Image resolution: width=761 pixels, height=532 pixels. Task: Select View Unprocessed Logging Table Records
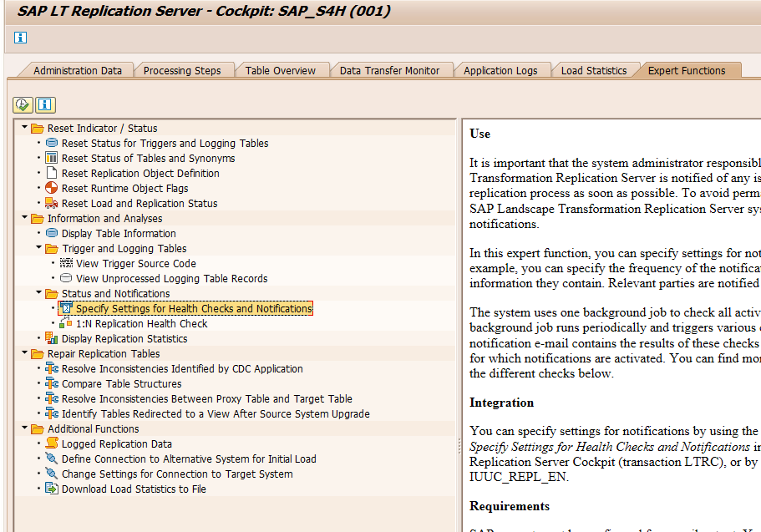172,279
